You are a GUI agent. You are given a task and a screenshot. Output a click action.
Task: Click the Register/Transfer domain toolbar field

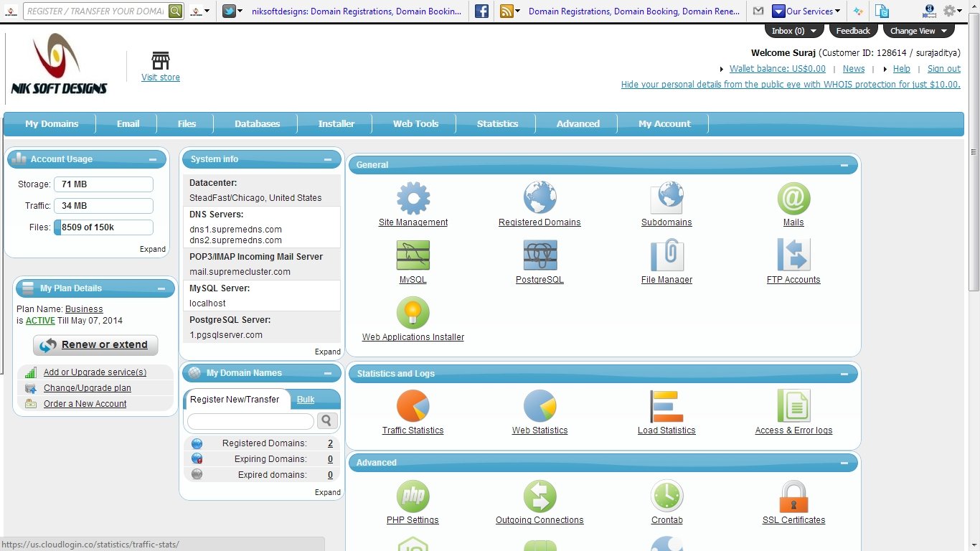(96, 11)
